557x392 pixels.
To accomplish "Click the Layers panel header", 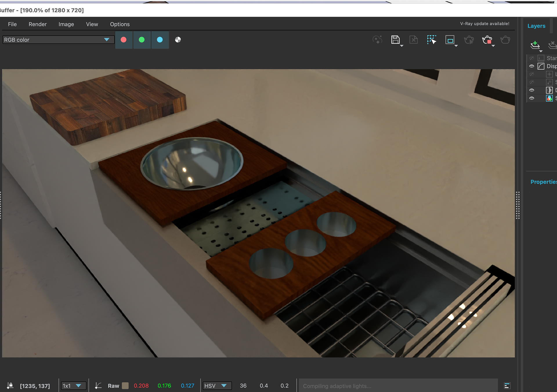I will pos(536,26).
